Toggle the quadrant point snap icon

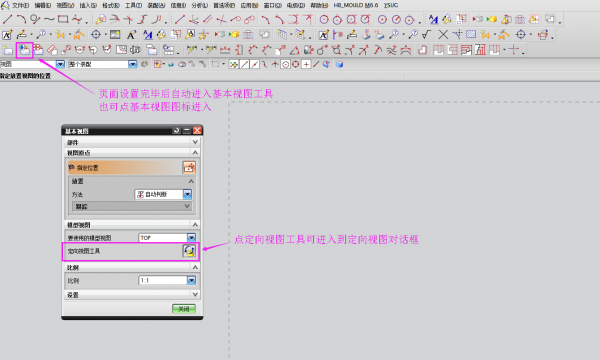click(295, 65)
